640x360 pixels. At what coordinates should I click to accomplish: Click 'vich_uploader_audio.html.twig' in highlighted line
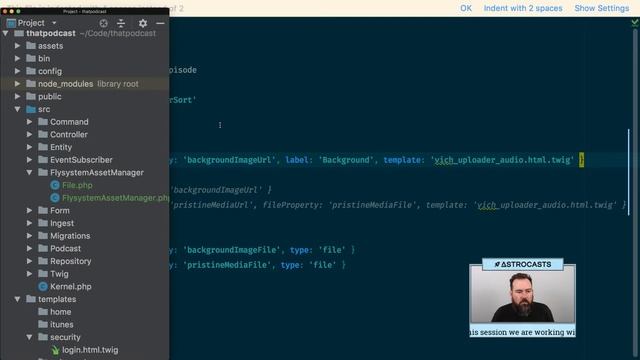(502, 160)
